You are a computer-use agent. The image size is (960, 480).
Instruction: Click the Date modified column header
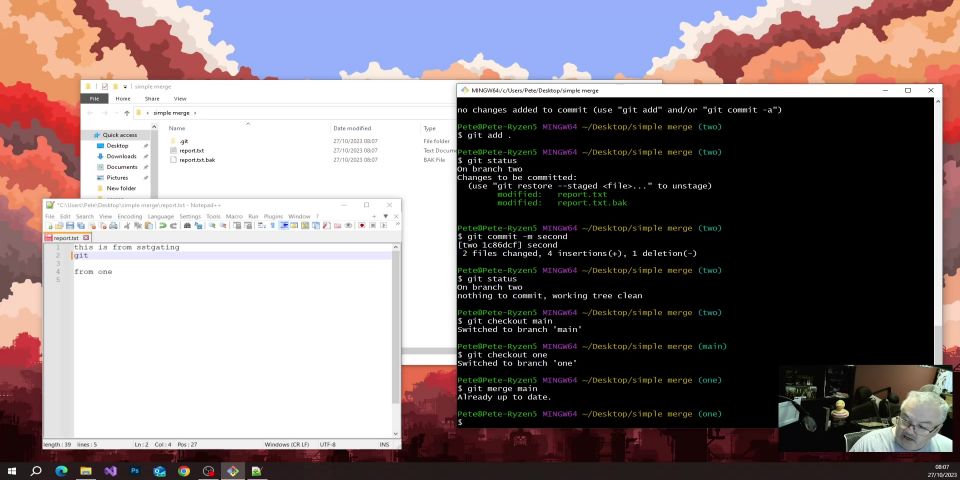[352, 128]
